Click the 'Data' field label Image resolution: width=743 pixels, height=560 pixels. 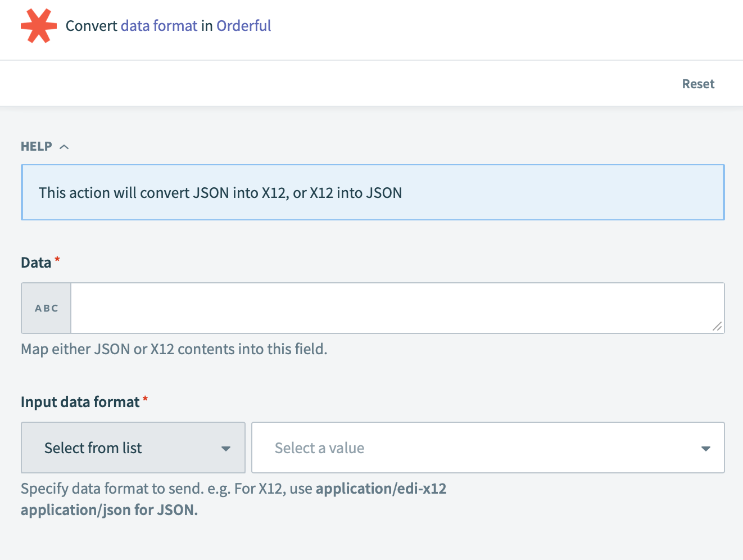[x=36, y=263]
